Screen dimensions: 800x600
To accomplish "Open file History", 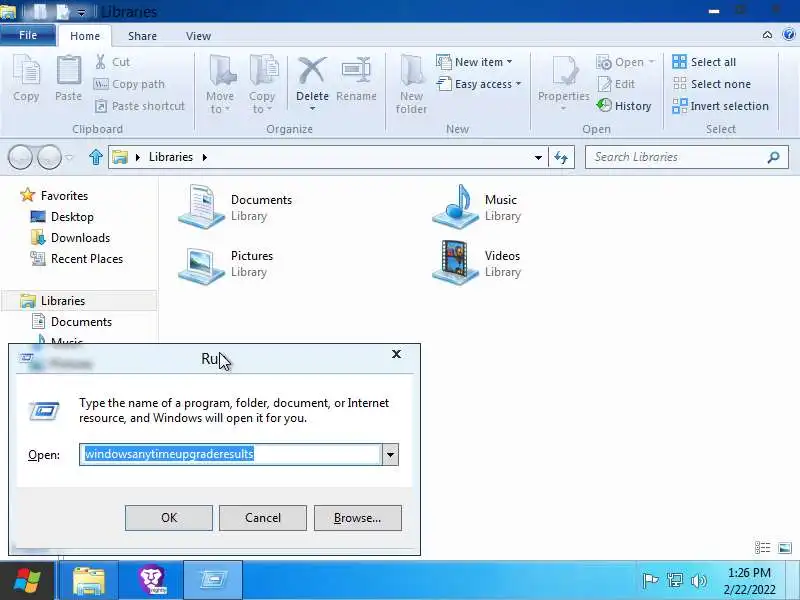I will [624, 106].
